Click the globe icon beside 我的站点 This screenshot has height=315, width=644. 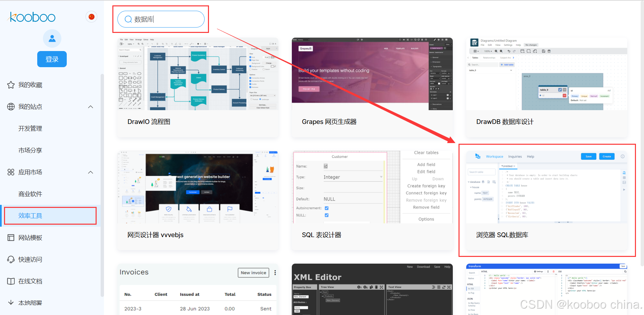11,107
